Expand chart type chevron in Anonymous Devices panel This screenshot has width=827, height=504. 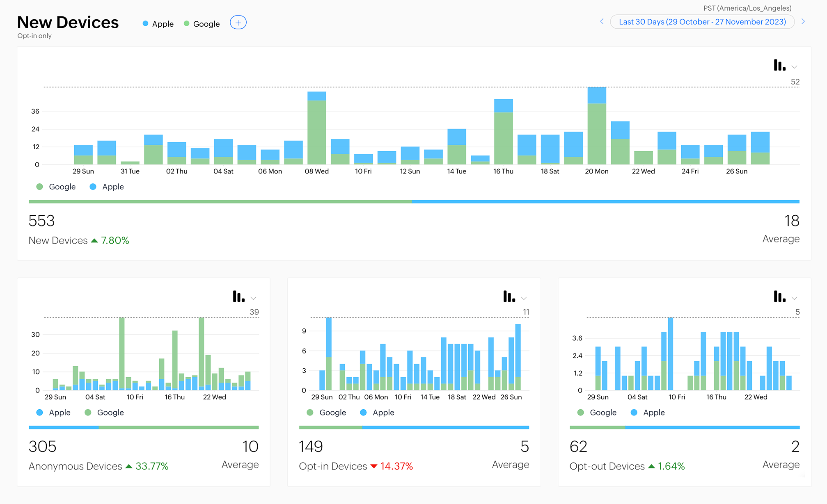(253, 298)
